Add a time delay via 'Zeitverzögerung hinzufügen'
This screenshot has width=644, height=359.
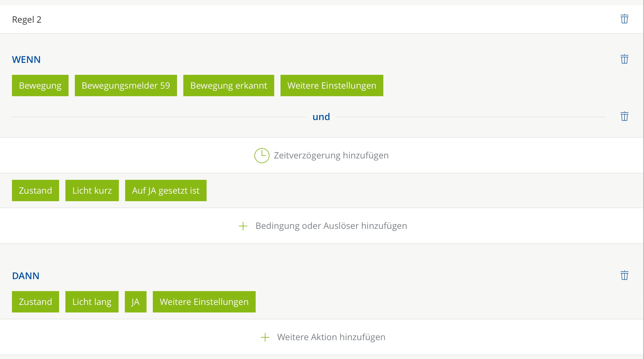tap(331, 156)
